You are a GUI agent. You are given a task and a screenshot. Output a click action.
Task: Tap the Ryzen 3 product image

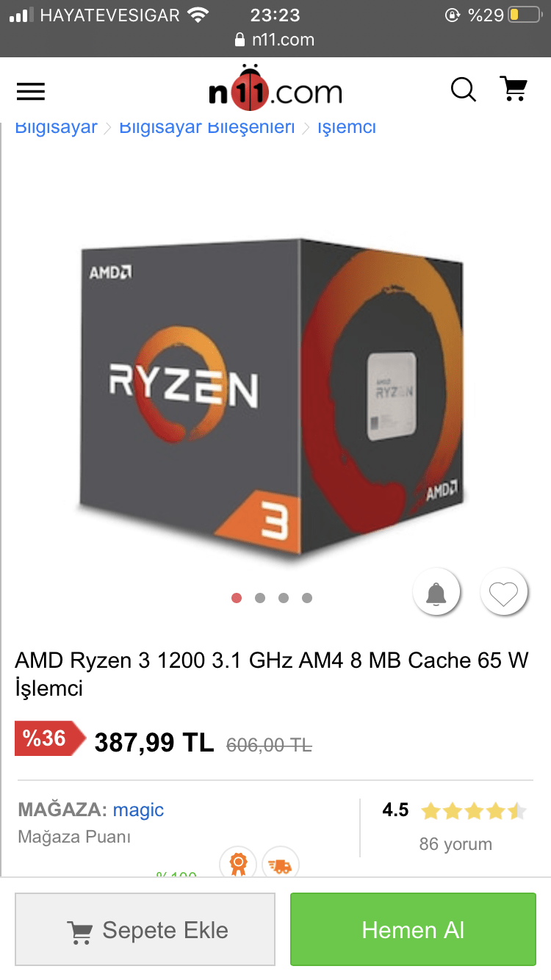(272, 397)
